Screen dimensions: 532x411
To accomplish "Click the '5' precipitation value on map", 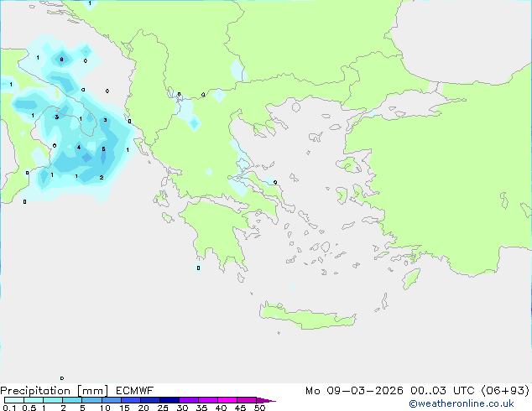I will [103, 148].
